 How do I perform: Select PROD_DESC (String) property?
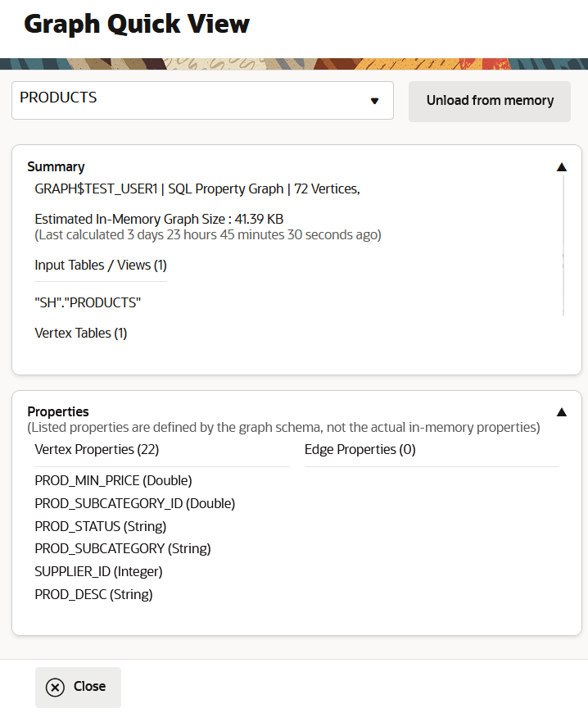pos(93,594)
